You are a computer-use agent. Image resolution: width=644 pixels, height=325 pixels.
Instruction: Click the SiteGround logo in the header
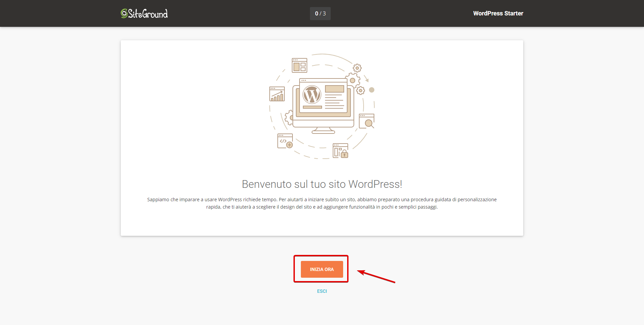[x=144, y=13]
